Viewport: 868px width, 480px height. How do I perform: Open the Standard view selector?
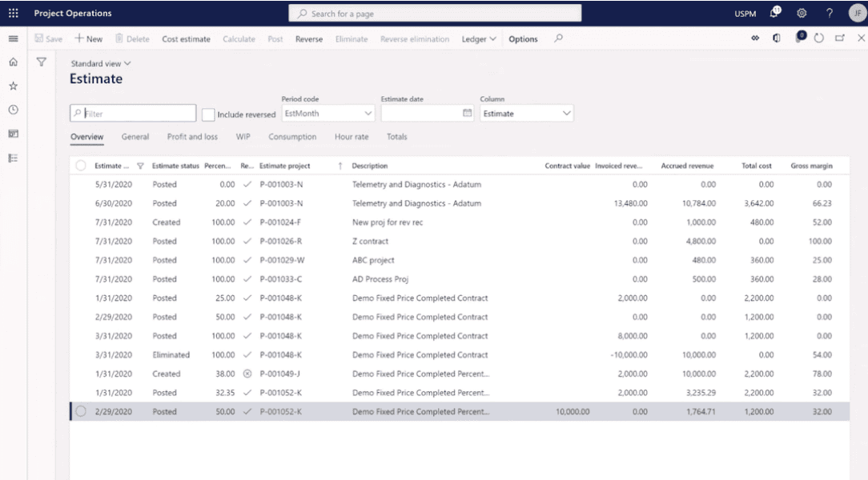(101, 63)
